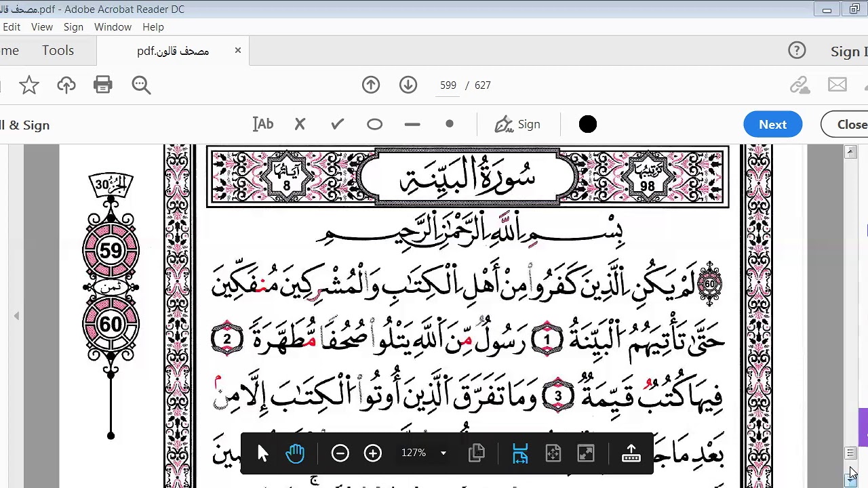This screenshot has height=488, width=868.
Task: Go to next page with the down arrow
Action: [x=408, y=85]
